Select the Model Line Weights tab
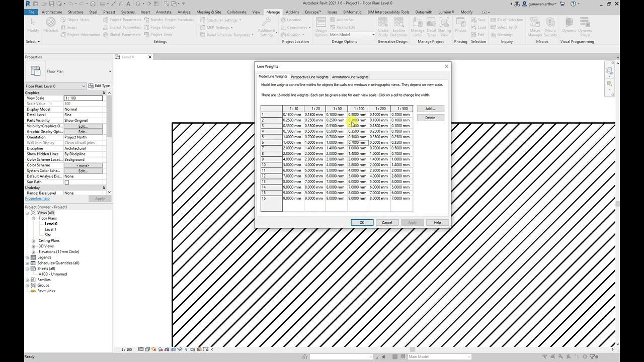 point(273,76)
